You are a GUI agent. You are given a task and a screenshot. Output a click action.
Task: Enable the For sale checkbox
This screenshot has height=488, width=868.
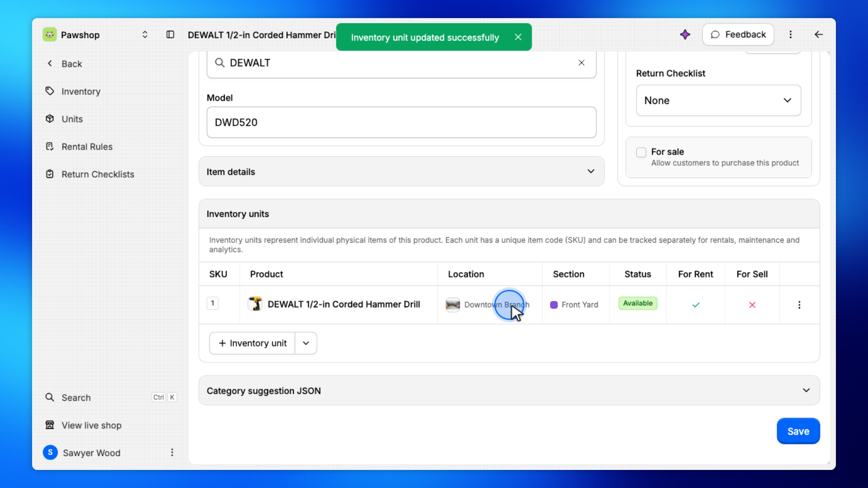[x=641, y=152]
